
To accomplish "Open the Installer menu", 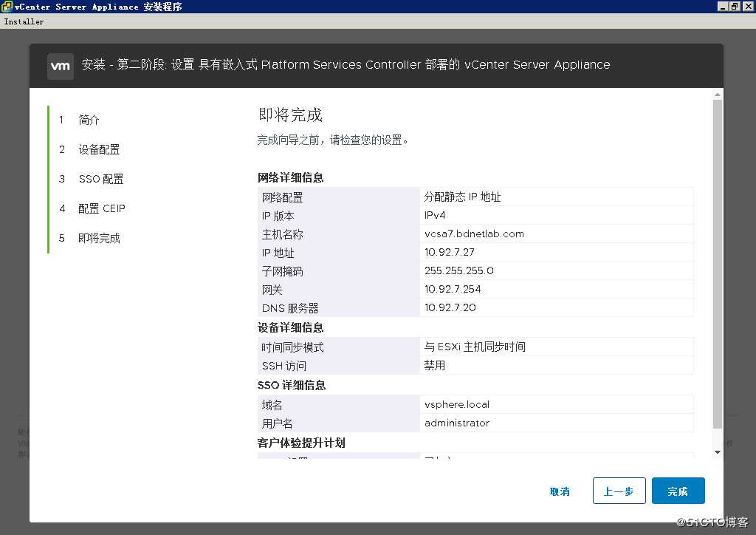I will click(x=24, y=21).
